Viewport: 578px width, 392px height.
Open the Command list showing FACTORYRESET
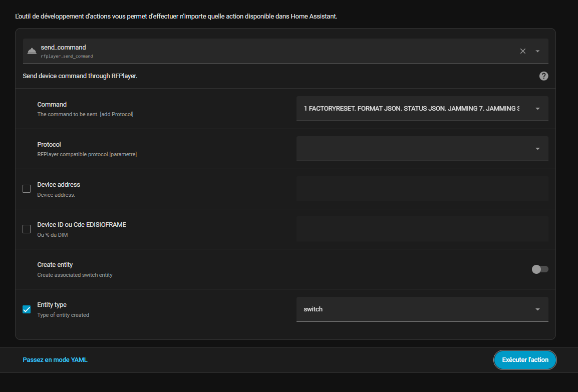[411, 109]
